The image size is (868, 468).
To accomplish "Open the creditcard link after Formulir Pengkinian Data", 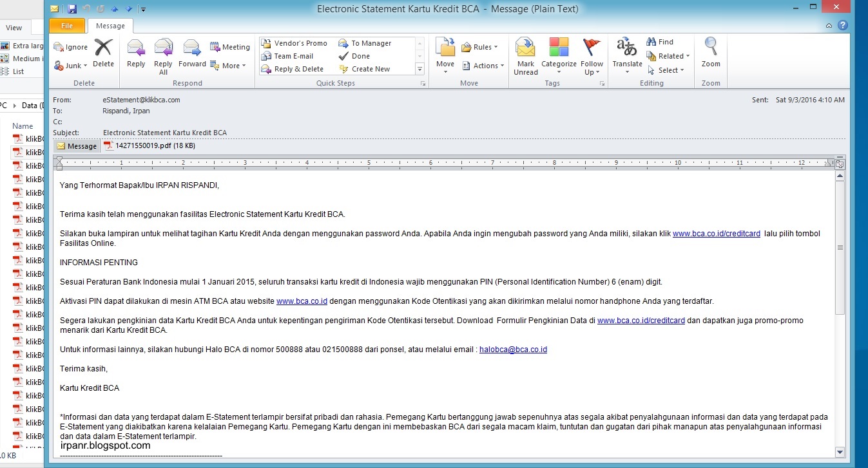I will (641, 321).
